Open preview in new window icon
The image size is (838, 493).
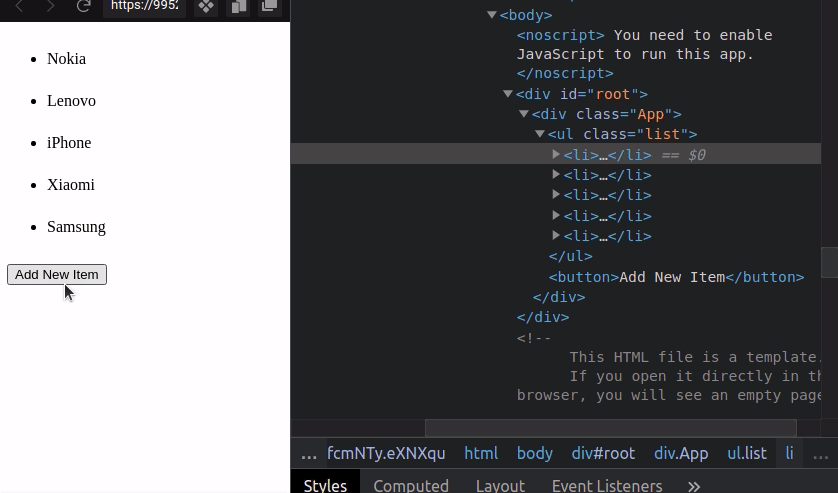coord(269,6)
